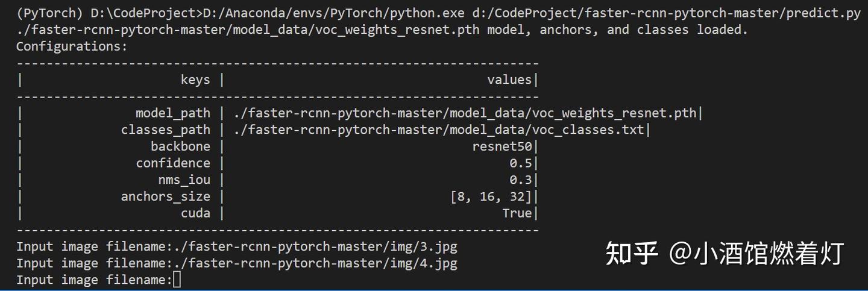Select the resnet50 backbone value
868x291 pixels.
[x=502, y=146]
